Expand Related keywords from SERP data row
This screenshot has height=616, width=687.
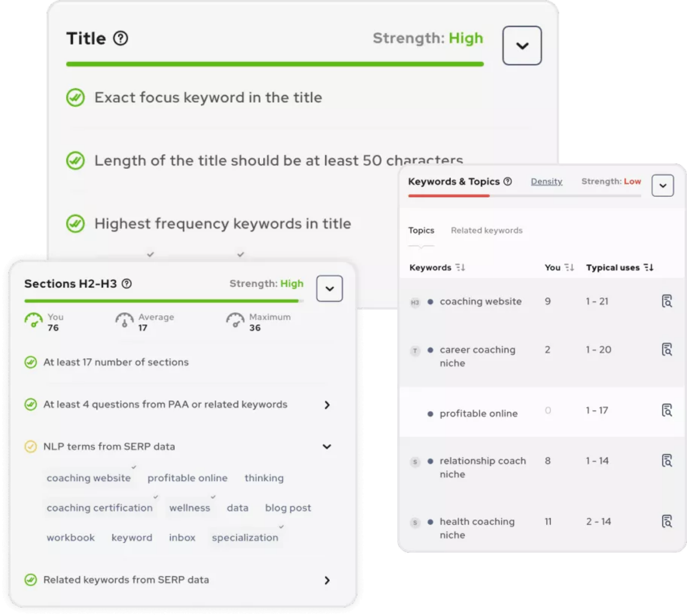(327, 580)
